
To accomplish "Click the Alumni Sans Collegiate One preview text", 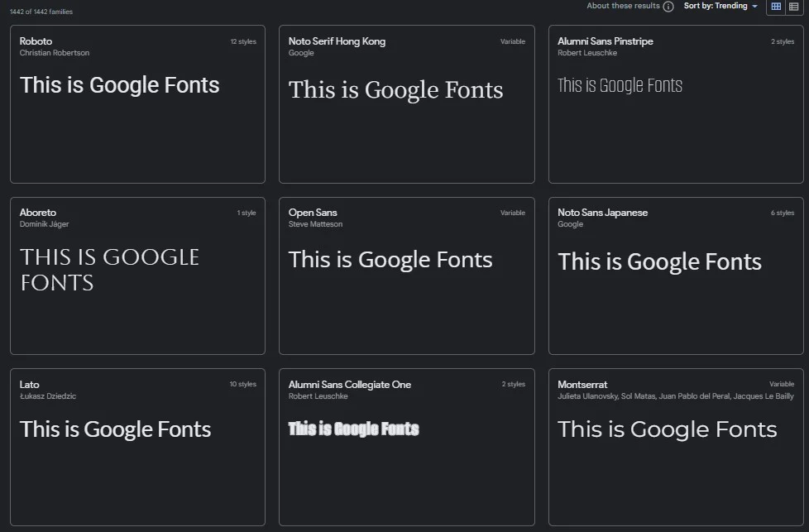I will 354,429.
